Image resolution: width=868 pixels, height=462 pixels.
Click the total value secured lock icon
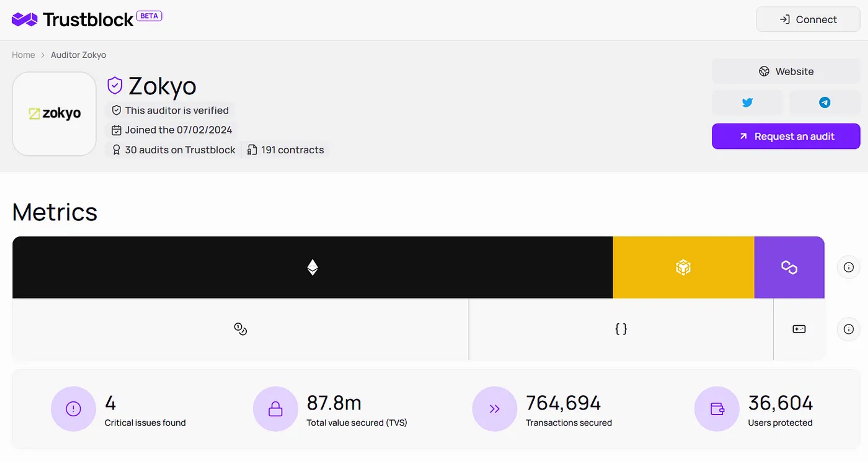point(275,409)
